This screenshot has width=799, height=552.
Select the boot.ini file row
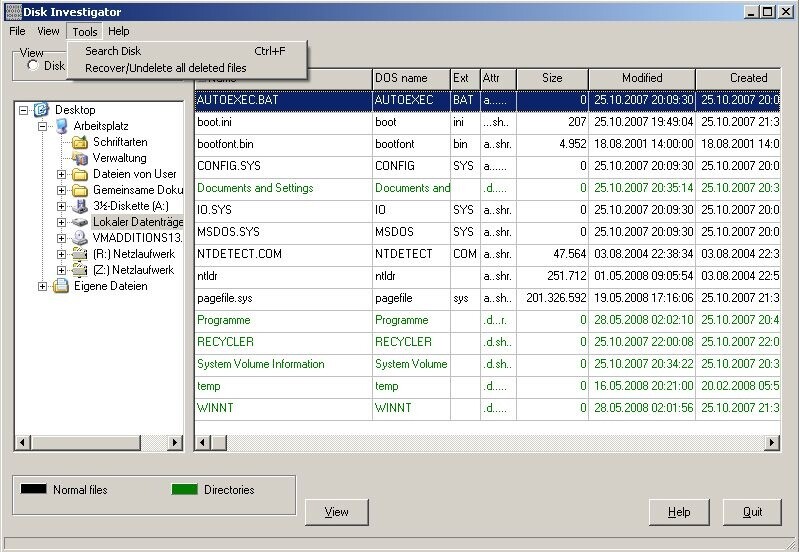coord(487,122)
